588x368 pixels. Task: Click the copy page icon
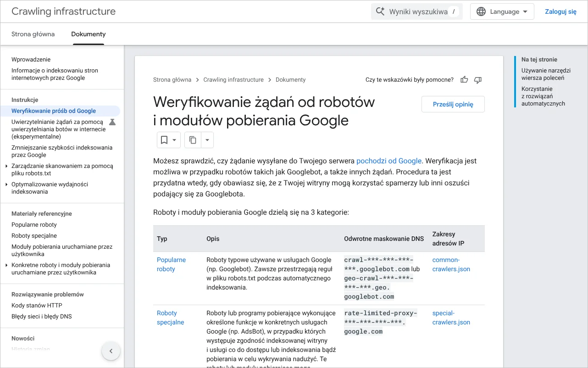click(193, 140)
